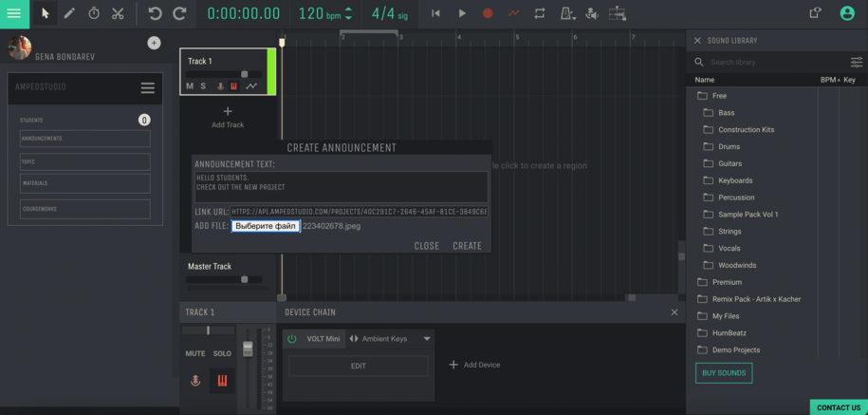Redo the last action
The height and width of the screenshot is (415, 868).
pyautogui.click(x=179, y=14)
